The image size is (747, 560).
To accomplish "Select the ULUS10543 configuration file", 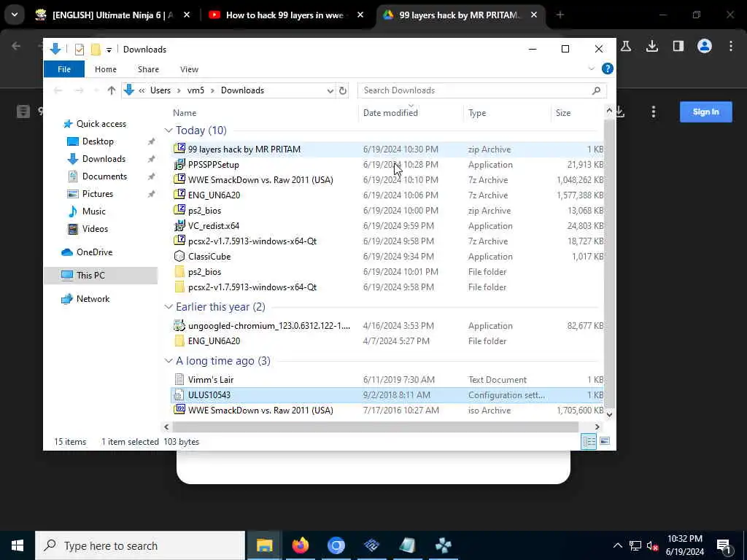I will (x=387, y=394).
